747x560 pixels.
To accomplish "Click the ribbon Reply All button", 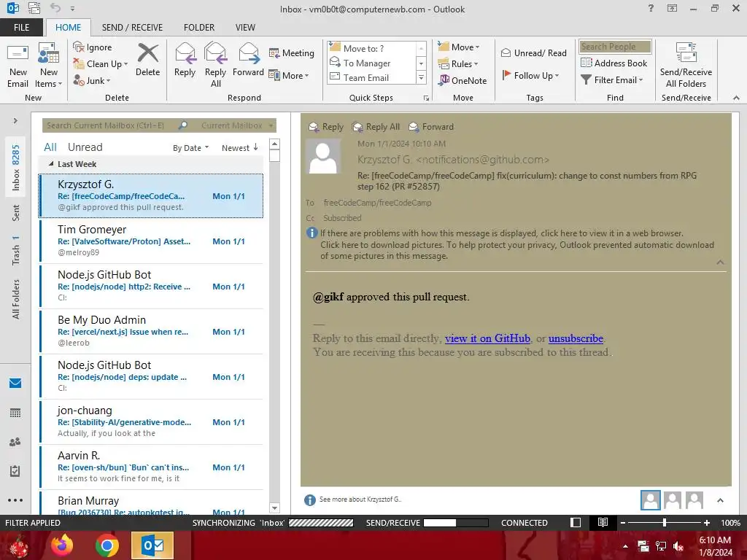I will point(215,66).
